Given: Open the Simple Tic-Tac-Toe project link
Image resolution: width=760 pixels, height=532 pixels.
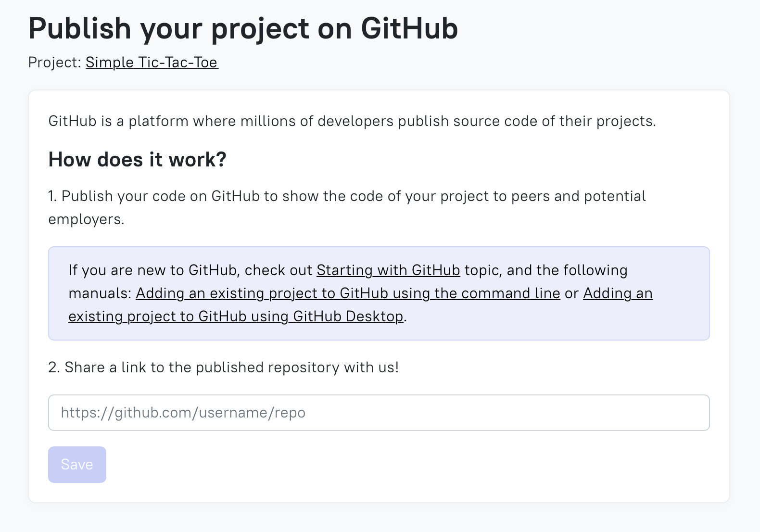Looking at the screenshot, I should [x=152, y=63].
